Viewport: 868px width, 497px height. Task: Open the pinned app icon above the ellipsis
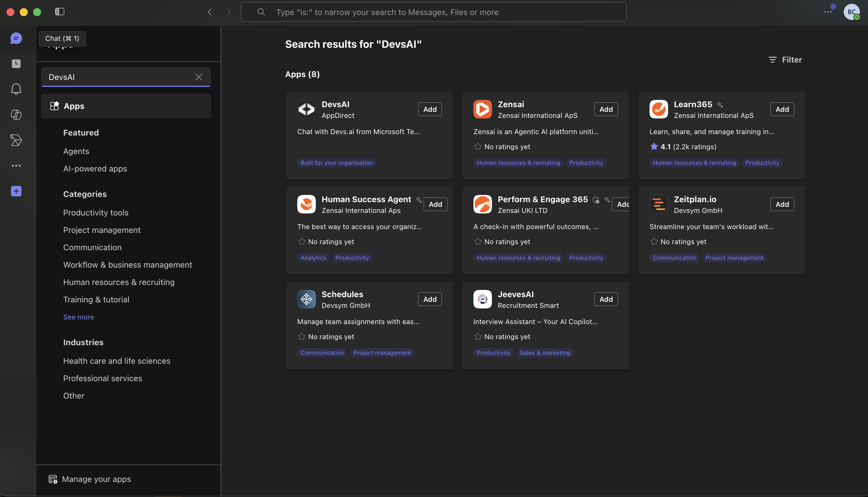click(x=16, y=140)
